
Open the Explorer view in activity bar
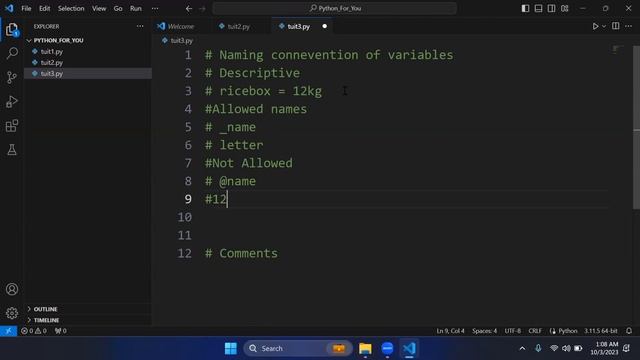[12, 30]
